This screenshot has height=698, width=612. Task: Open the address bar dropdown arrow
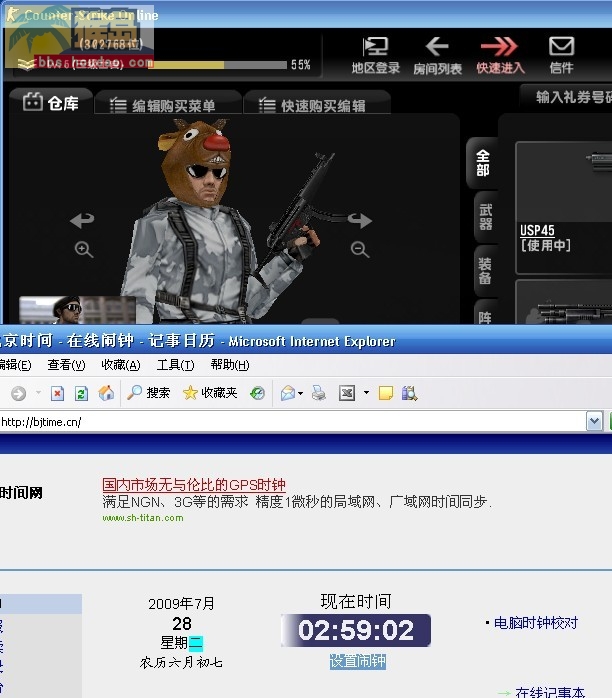(595, 422)
